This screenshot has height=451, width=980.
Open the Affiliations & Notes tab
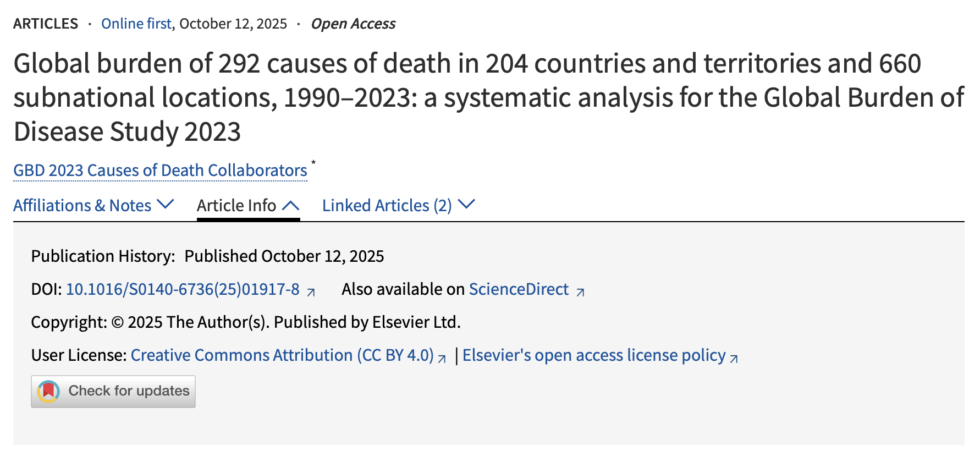coord(82,206)
